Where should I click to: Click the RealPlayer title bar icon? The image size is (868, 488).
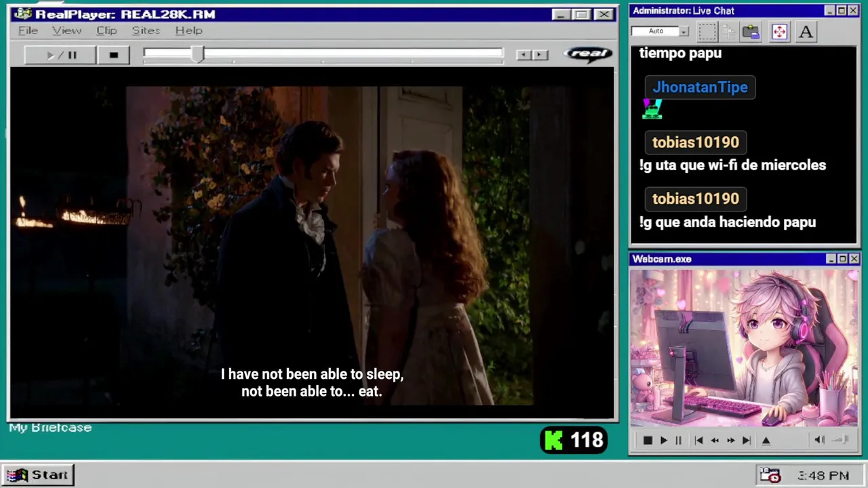pos(22,14)
